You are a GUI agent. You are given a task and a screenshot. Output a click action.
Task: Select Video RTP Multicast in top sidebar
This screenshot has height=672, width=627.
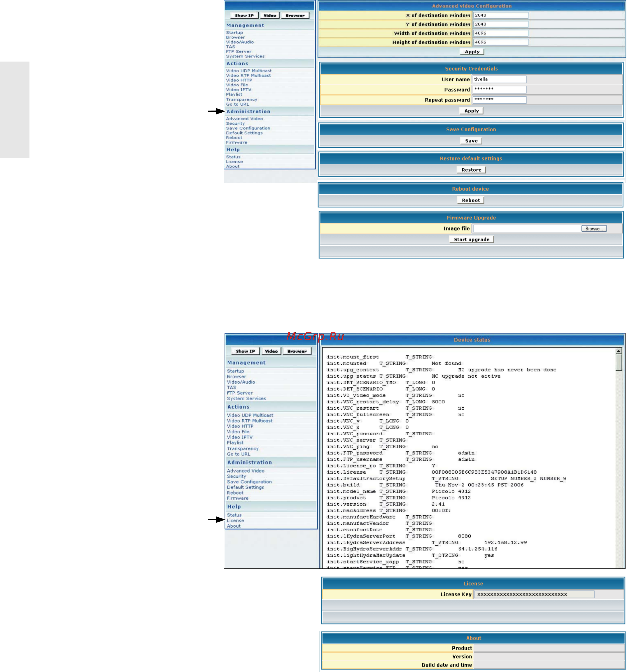click(x=248, y=76)
